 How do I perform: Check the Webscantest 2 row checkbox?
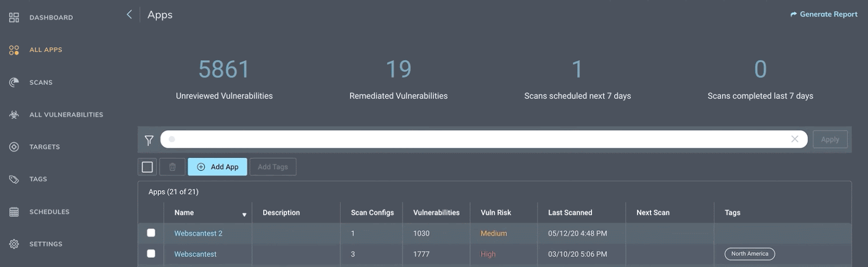point(151,233)
